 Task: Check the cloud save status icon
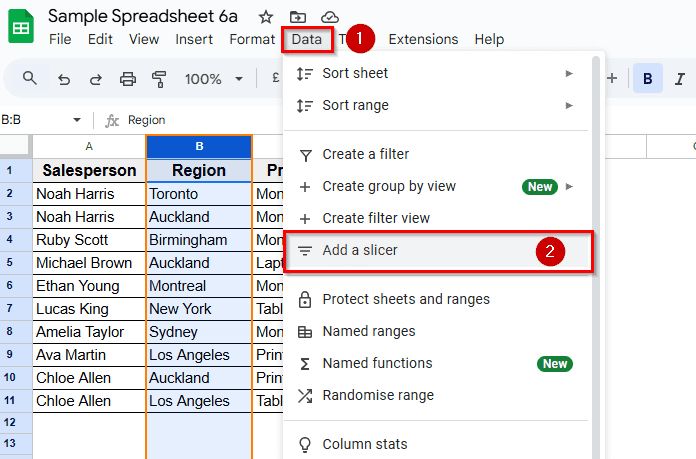pyautogui.click(x=328, y=17)
